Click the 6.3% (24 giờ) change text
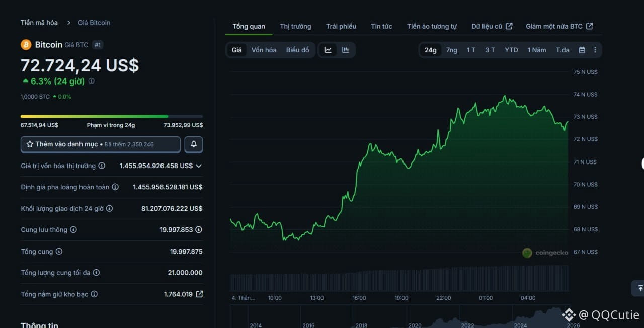 point(57,81)
